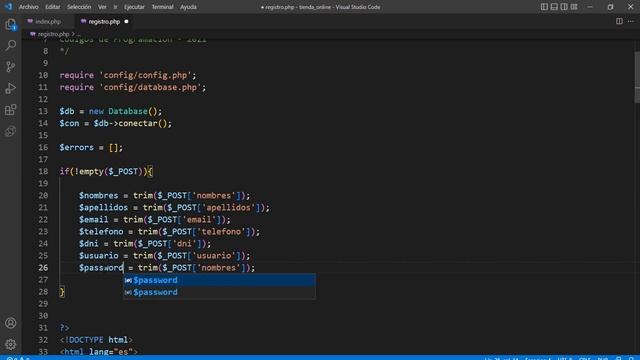Click the Database class name on line 13
This screenshot has width=640, height=360.
128,111
